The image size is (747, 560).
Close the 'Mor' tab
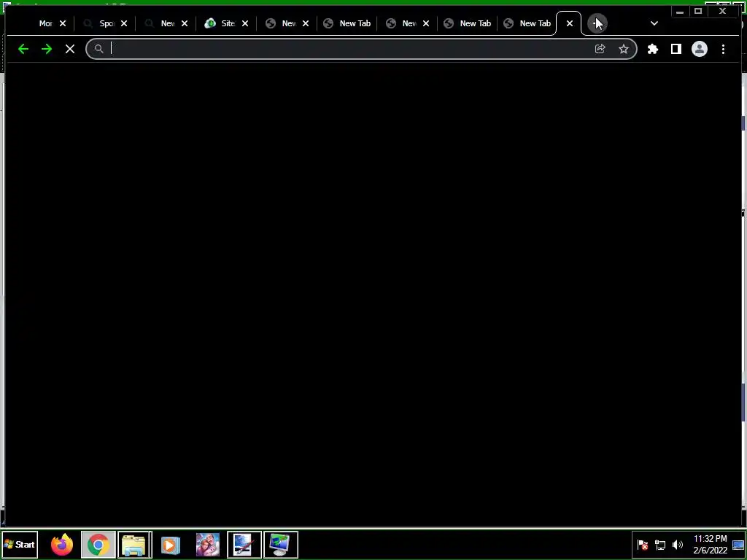(x=63, y=23)
